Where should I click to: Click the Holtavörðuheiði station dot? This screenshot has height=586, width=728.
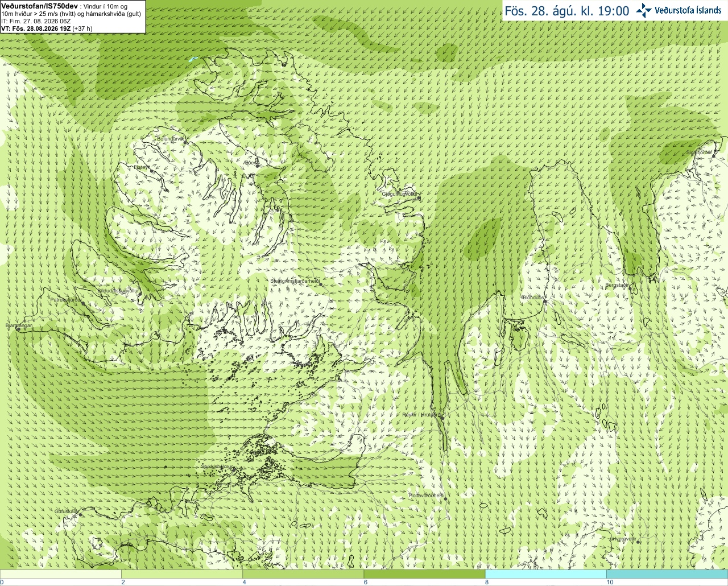coord(446,499)
